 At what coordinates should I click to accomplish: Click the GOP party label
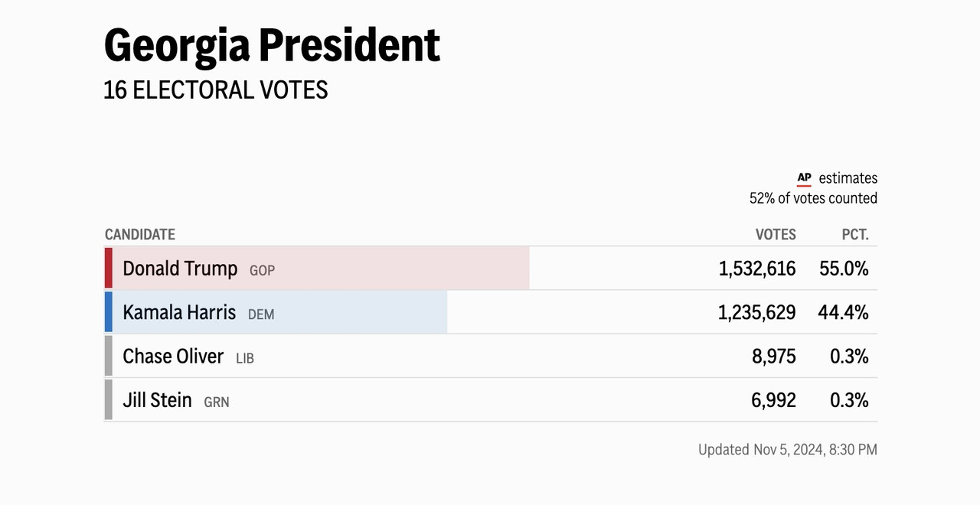[262, 271]
